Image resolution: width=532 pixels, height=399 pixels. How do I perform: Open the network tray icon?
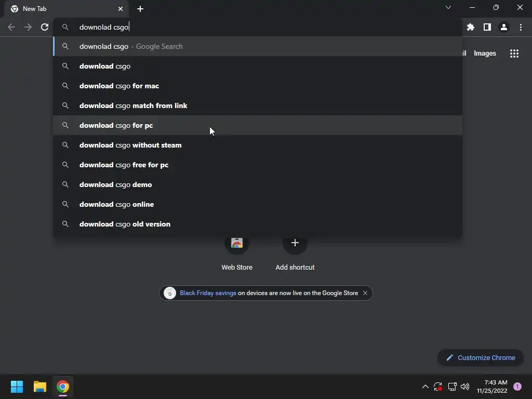point(452,387)
